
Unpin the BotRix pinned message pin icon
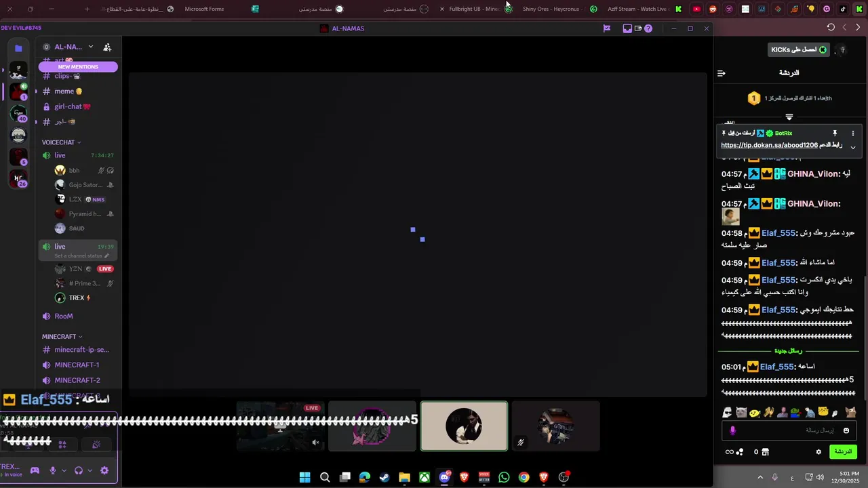pyautogui.click(x=835, y=134)
